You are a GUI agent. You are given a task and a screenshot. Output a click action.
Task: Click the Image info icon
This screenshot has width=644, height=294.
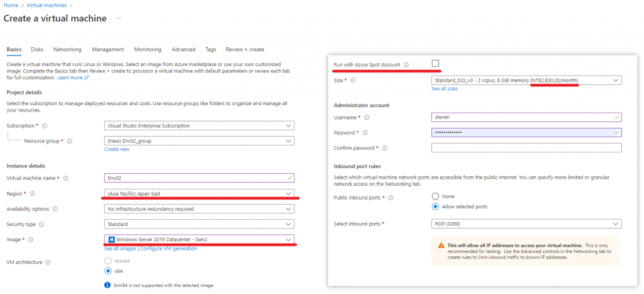(31, 239)
